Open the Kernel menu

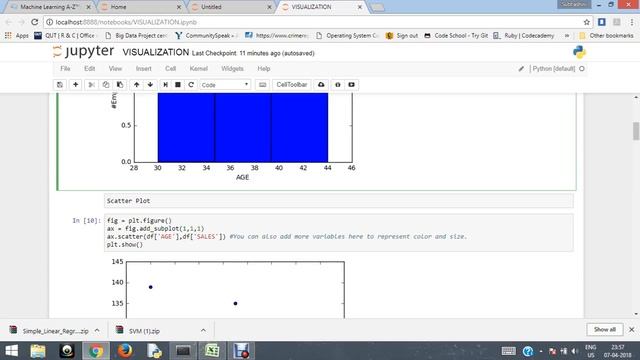click(x=199, y=69)
